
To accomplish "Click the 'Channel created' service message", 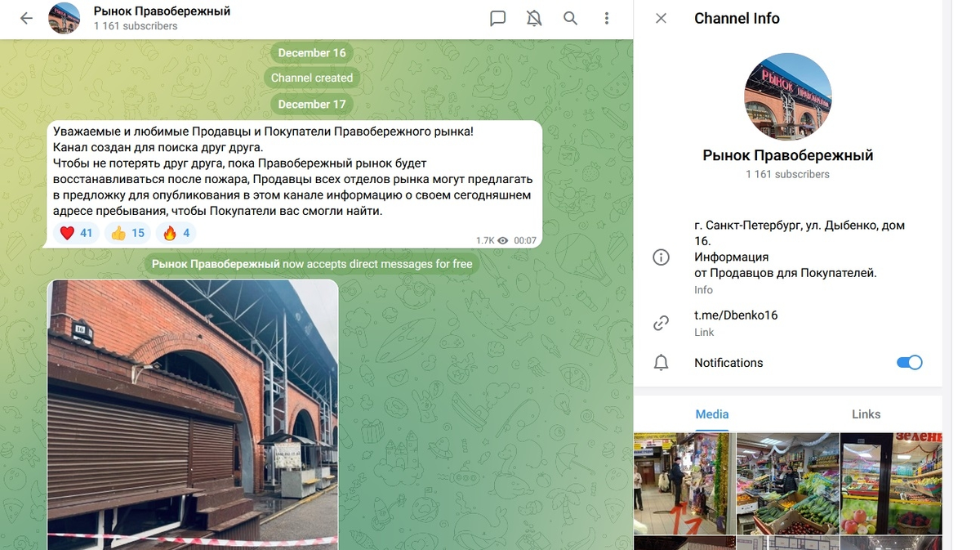I will click(x=312, y=78).
